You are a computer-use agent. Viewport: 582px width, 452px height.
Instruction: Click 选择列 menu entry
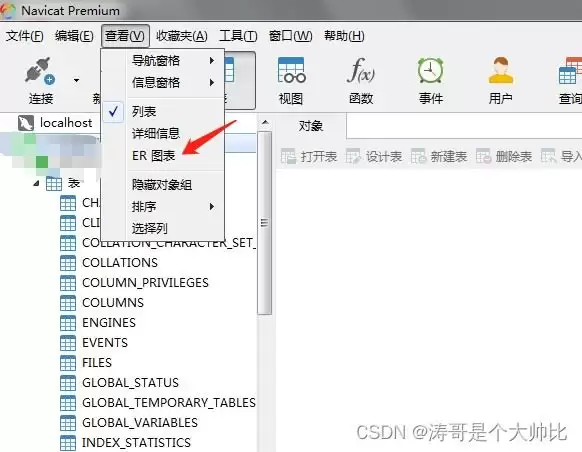(x=163, y=228)
